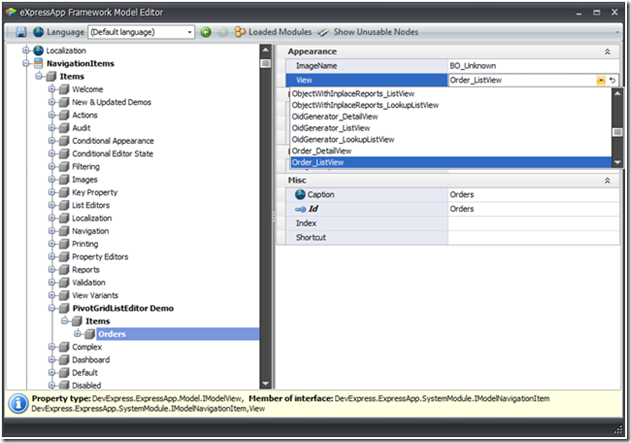Select List Editors tree item
The image size is (631, 443).
click(91, 205)
